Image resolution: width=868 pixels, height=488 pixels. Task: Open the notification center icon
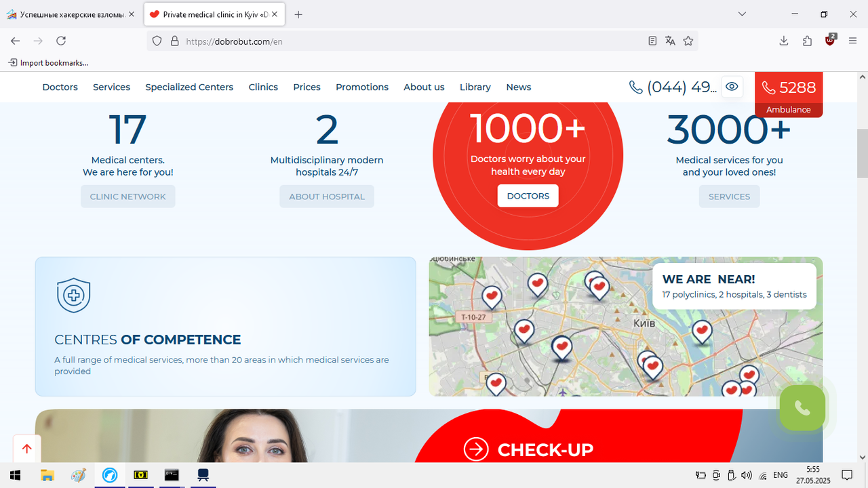pyautogui.click(x=847, y=475)
